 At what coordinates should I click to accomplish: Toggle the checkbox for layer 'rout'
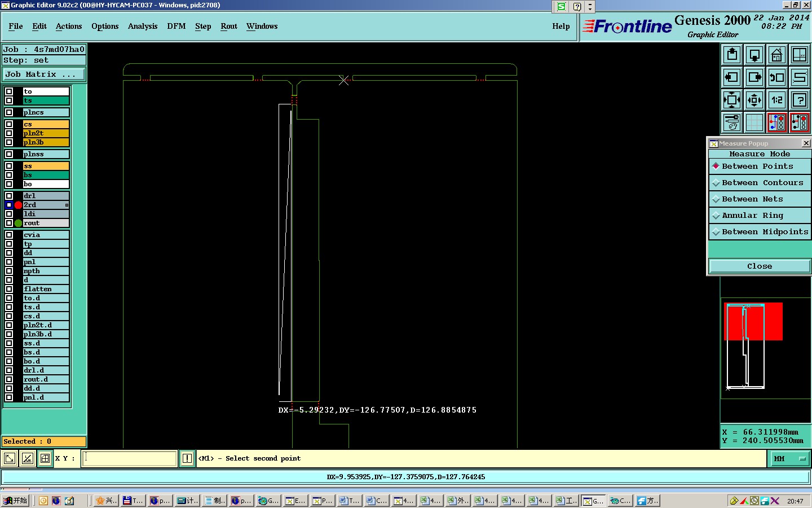[9, 223]
